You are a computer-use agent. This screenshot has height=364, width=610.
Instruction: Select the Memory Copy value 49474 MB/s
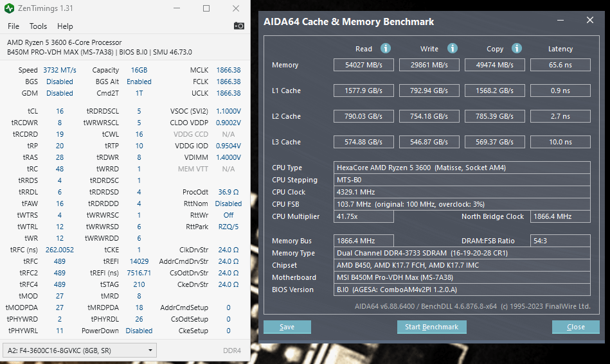pyautogui.click(x=495, y=65)
